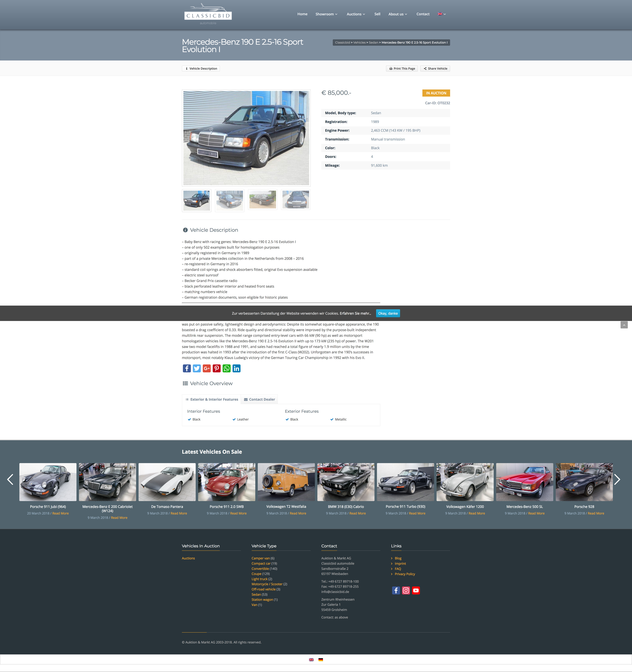Screen dimensions: 632x672
Task: Expand the About us menu
Action: [398, 14]
